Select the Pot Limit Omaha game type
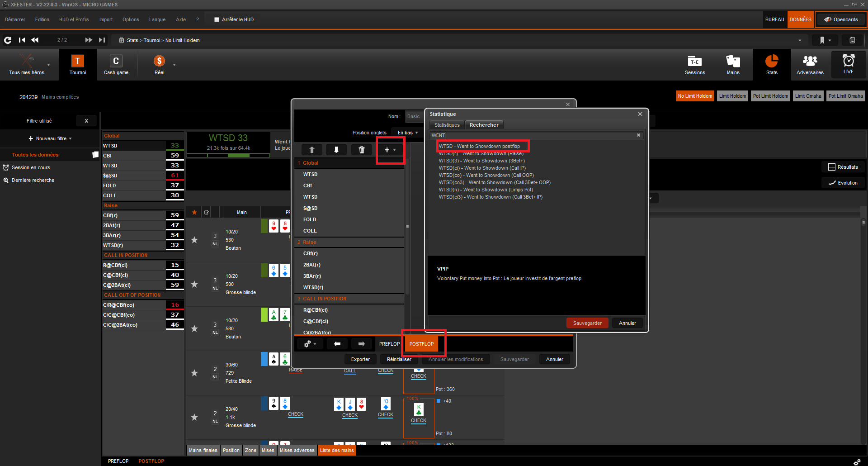 click(846, 96)
